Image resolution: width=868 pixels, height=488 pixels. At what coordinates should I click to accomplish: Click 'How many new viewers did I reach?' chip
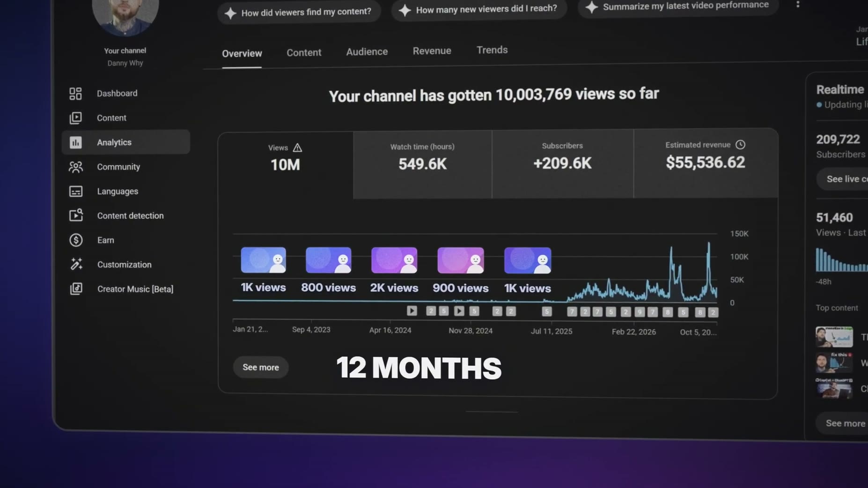[x=479, y=9]
